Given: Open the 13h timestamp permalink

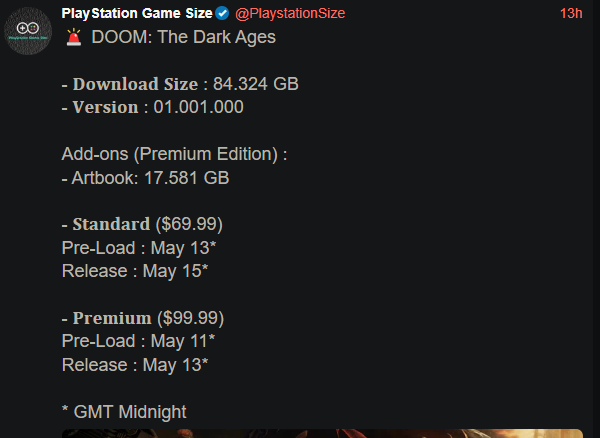Looking at the screenshot, I should (x=571, y=13).
